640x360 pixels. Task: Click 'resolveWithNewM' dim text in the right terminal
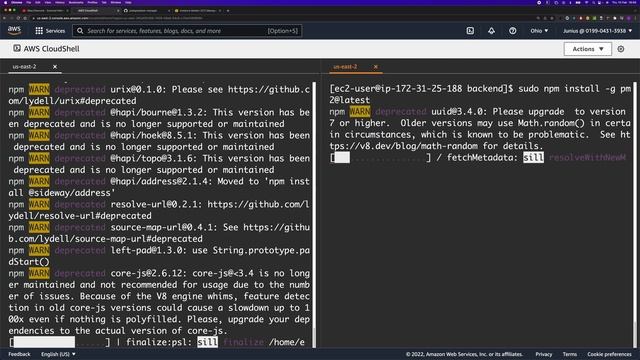coord(587,158)
